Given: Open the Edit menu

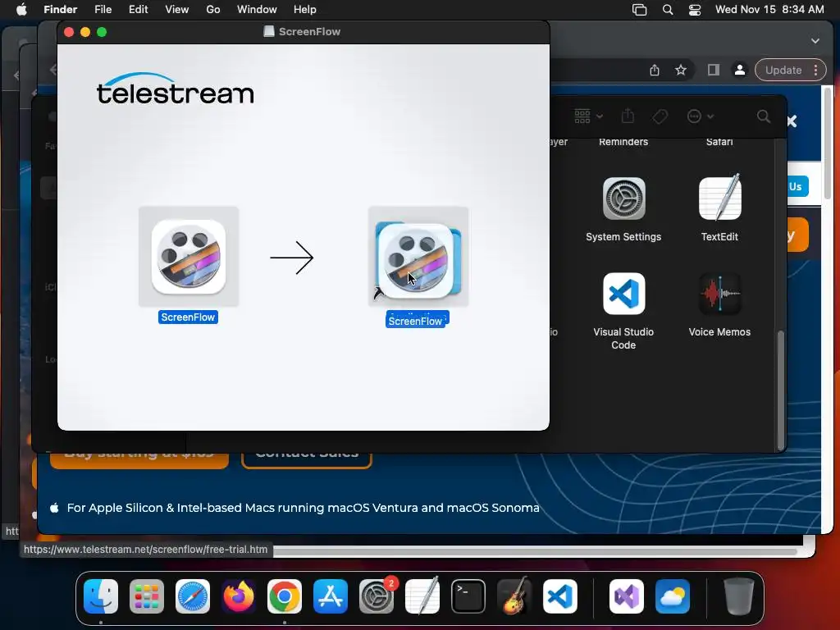Looking at the screenshot, I should [138, 10].
